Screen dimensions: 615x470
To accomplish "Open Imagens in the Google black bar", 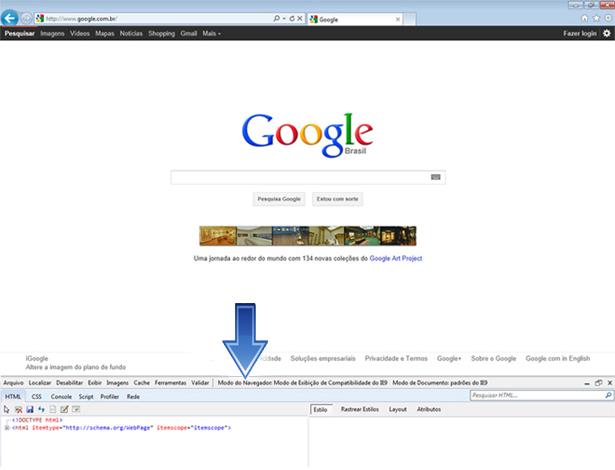I will coord(52,33).
